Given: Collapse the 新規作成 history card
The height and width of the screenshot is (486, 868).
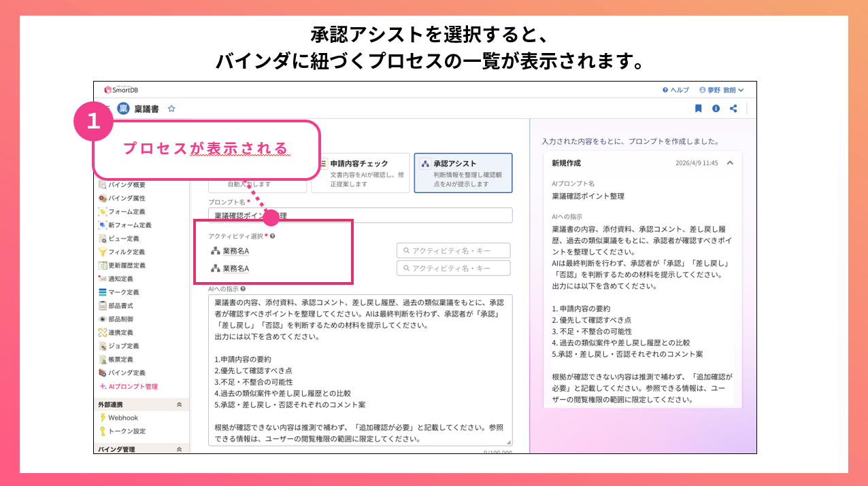Looking at the screenshot, I should tap(730, 163).
